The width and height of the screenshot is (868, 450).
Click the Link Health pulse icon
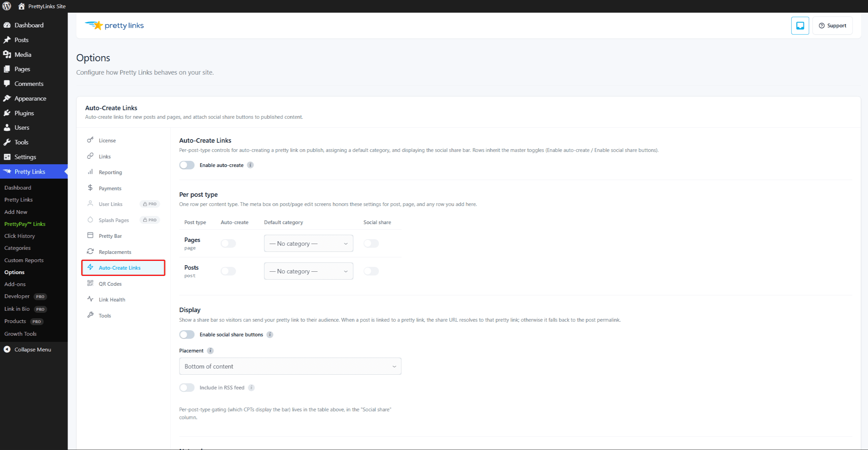pyautogui.click(x=90, y=299)
